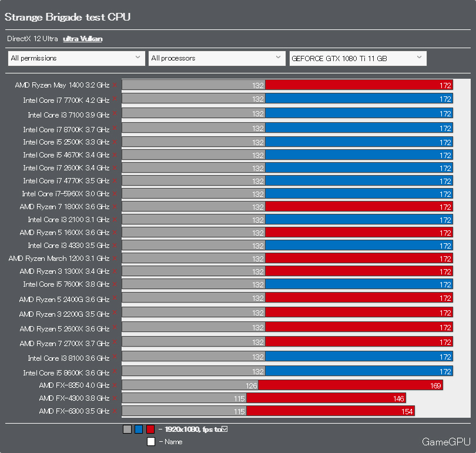Click the AMD FX-4300 3.8 GHz label
Screen dimensions: 476x453
tap(74, 398)
